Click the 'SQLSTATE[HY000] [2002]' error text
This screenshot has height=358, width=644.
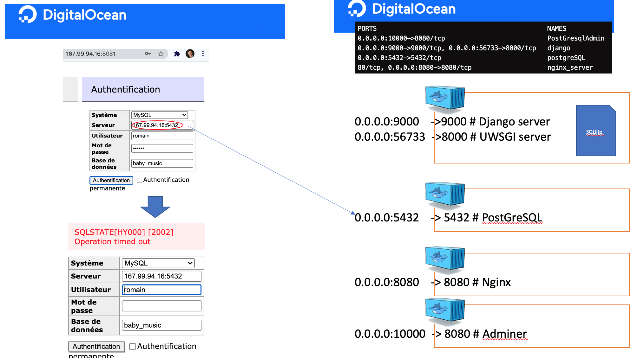(x=124, y=232)
